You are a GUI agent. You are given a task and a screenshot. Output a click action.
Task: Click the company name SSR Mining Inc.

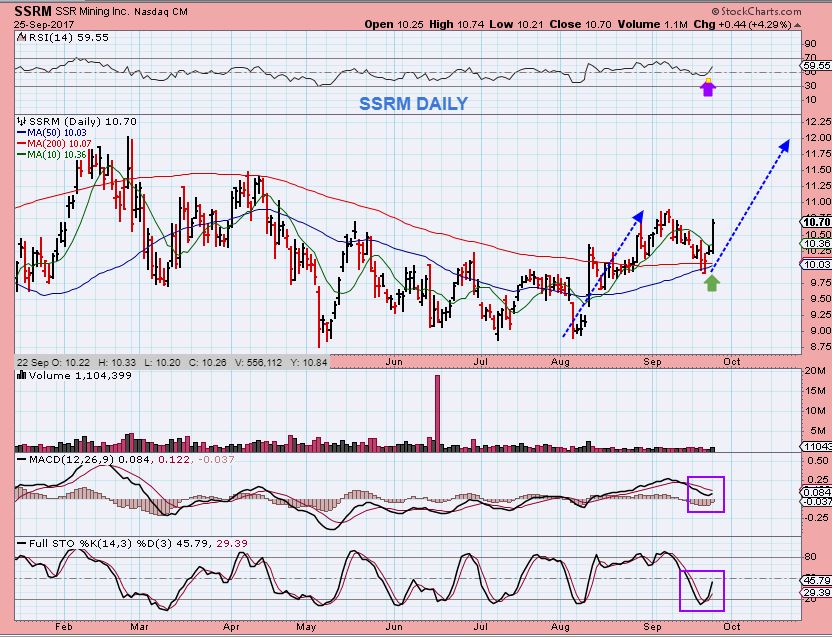point(93,12)
